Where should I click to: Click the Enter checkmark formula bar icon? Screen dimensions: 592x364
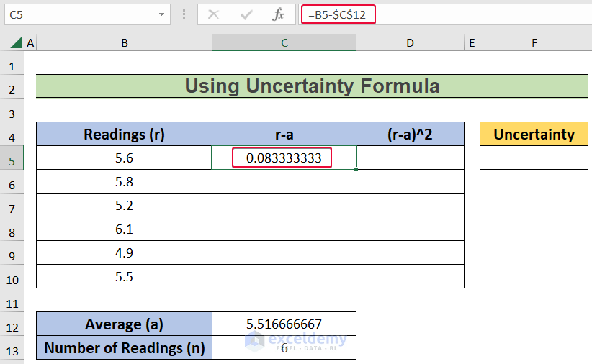pyautogui.click(x=247, y=14)
